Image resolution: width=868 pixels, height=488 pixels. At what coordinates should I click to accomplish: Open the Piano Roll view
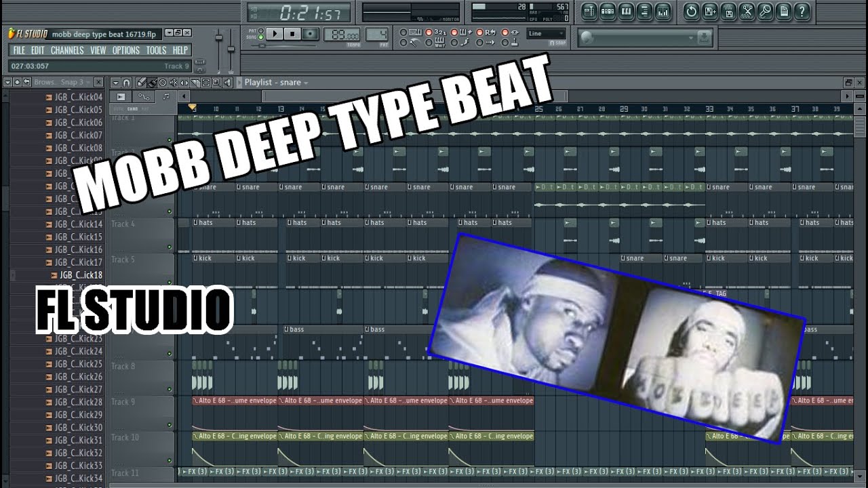pos(626,11)
